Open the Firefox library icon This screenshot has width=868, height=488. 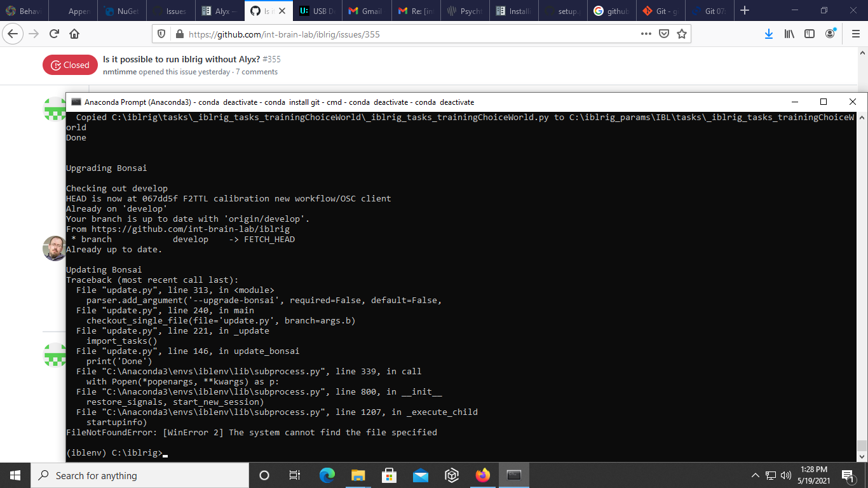788,34
